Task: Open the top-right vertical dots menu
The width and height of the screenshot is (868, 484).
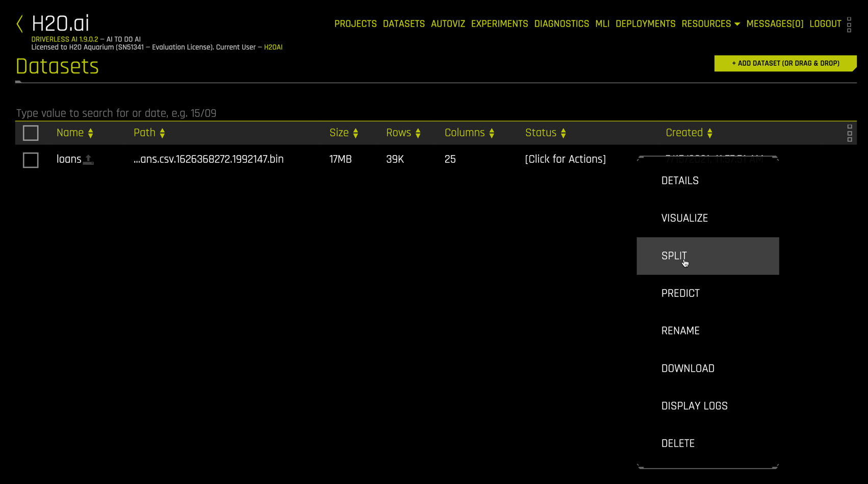Action: (849, 24)
